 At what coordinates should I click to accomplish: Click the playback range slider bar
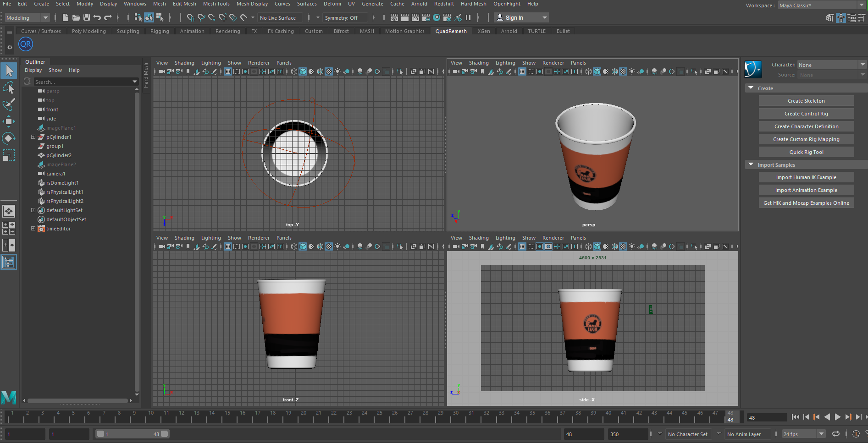point(132,434)
